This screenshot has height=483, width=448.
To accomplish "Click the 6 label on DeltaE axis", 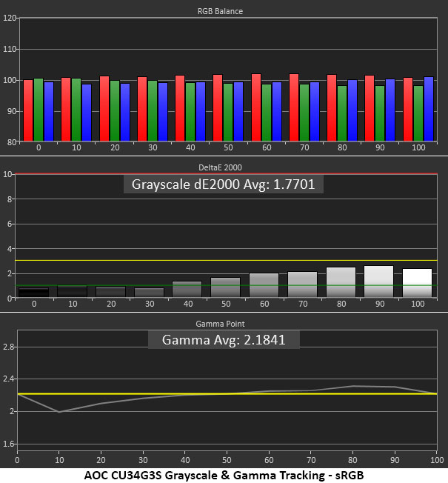I will tap(10, 224).
